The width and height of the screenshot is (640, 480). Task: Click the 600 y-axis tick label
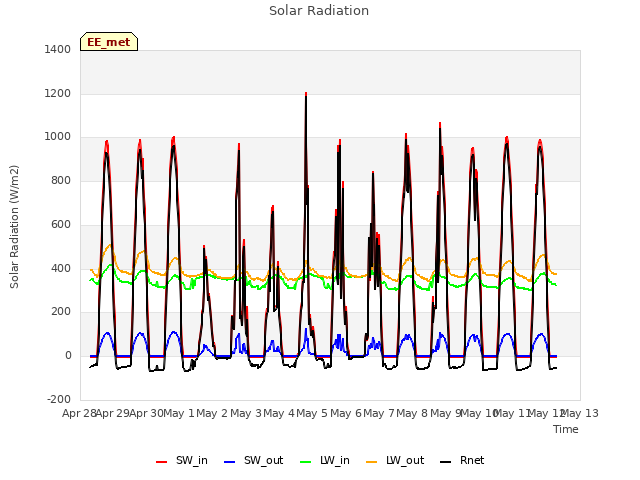tap(61, 224)
